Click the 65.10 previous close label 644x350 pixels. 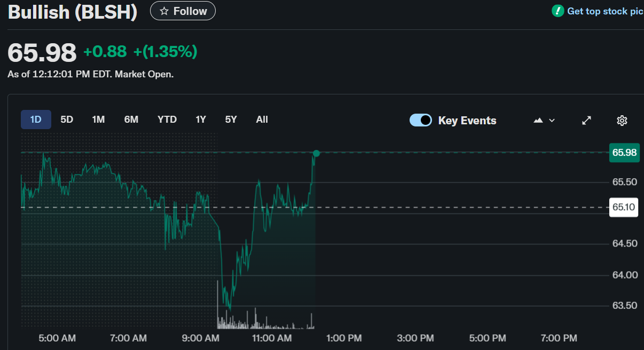623,207
